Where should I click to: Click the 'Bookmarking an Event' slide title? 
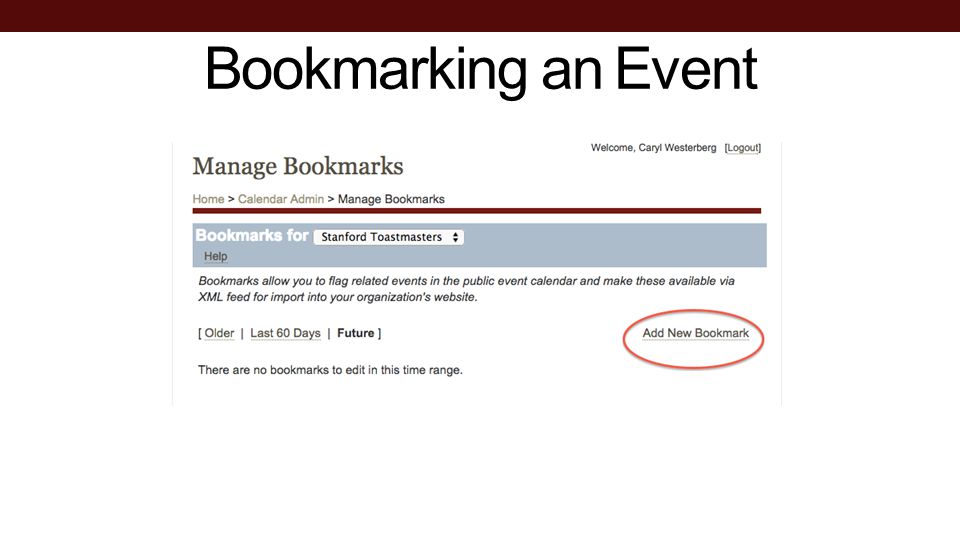tap(481, 69)
